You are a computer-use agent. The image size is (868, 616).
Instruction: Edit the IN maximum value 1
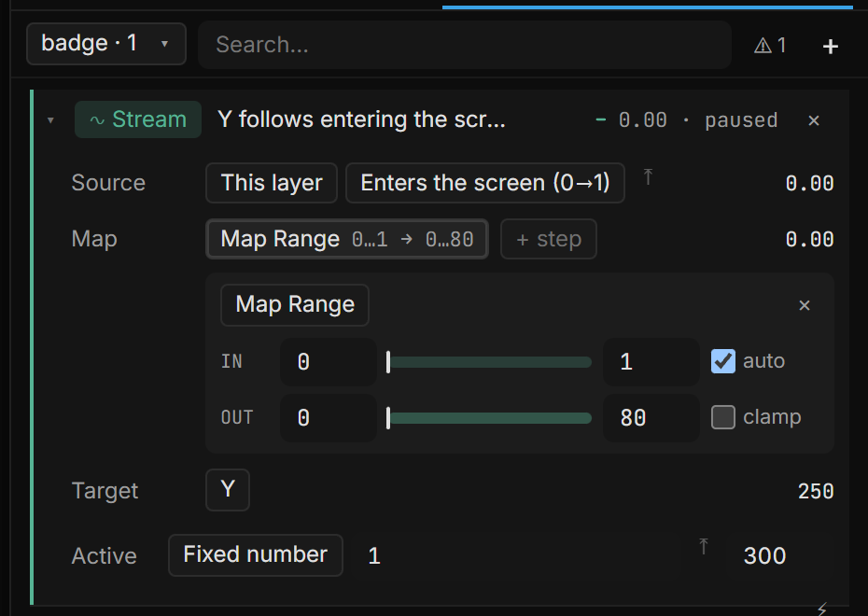pos(651,362)
